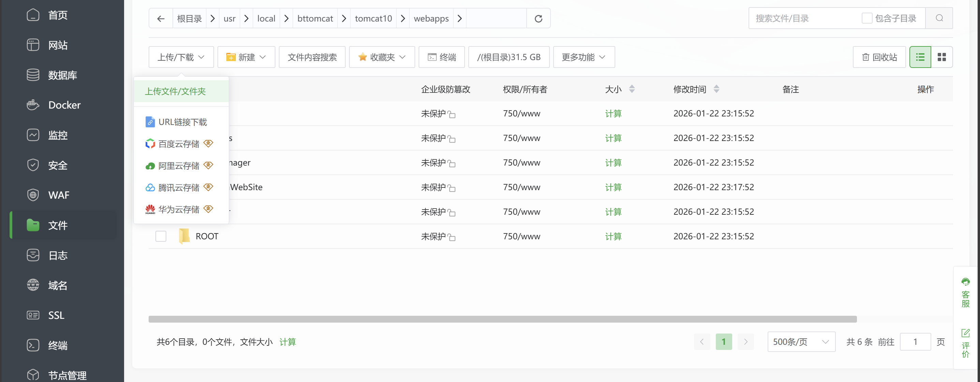Screen dimensions: 980x382
Task: Expand the 新建 dropdown
Action: click(246, 57)
